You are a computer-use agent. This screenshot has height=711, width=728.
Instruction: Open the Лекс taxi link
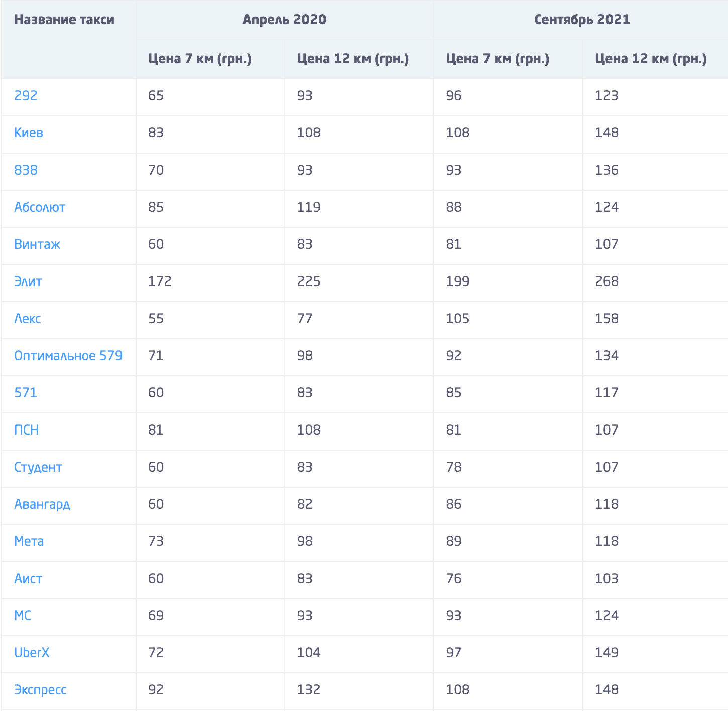tap(28, 318)
